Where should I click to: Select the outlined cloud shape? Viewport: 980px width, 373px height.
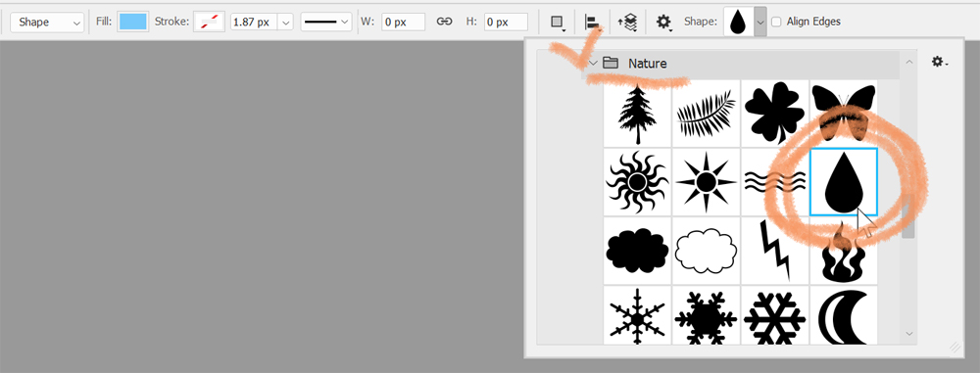click(706, 251)
